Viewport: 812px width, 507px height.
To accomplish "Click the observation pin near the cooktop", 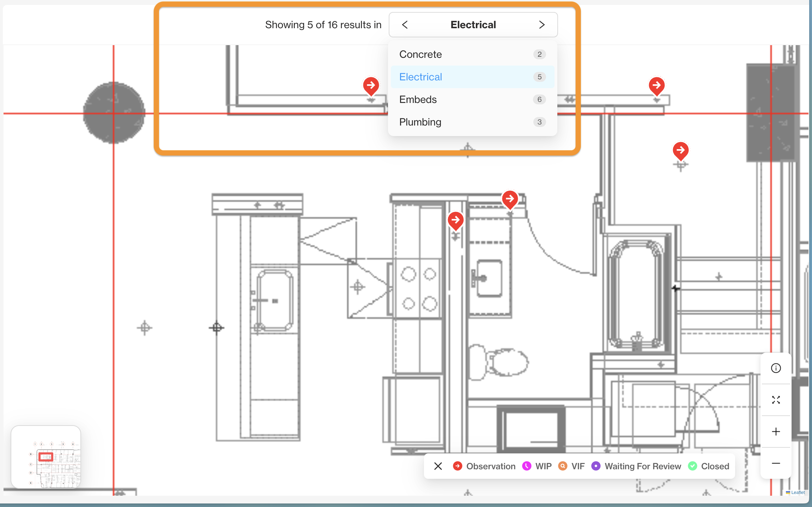I will (x=455, y=220).
